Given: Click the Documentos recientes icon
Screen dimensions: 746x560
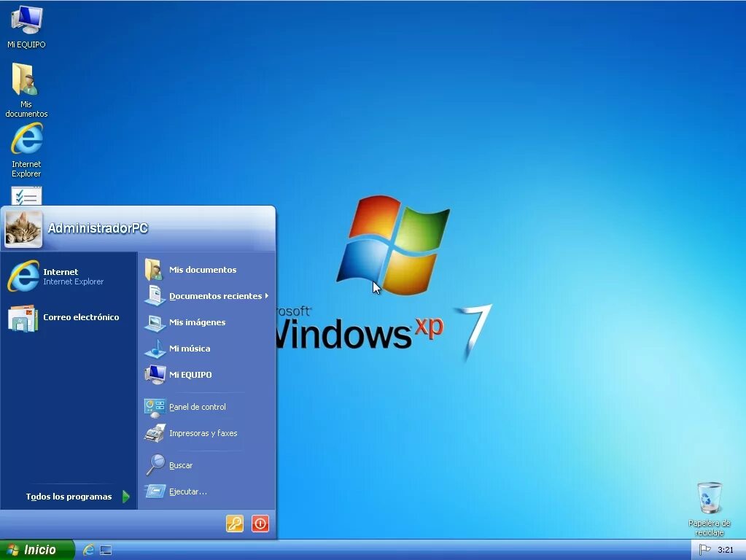Looking at the screenshot, I should pos(155,295).
